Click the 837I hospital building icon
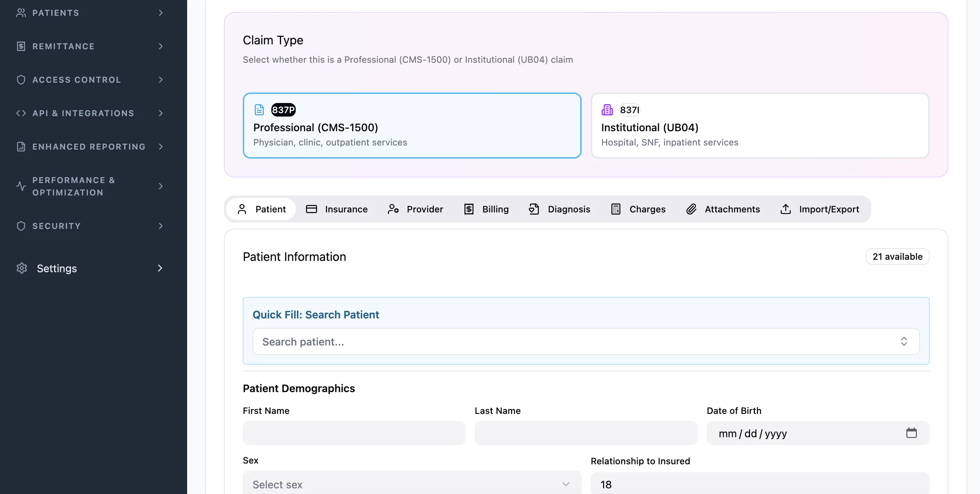Image resolution: width=980 pixels, height=494 pixels. click(x=607, y=110)
